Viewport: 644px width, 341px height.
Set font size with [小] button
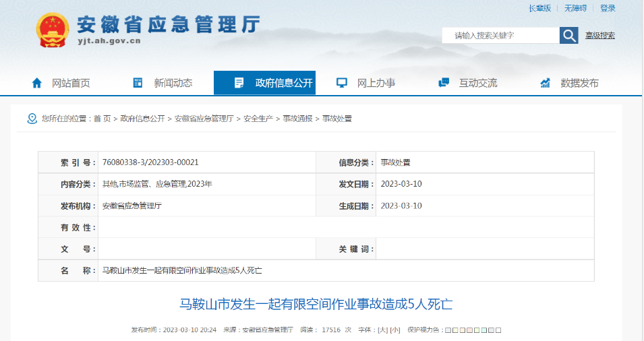(395, 330)
